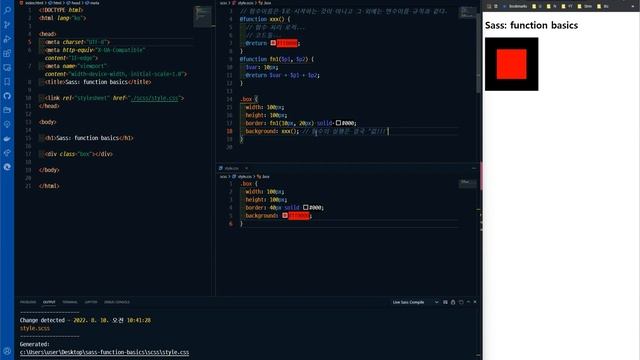Click the 'Sass: function basics' browser heading
Screen dimensions: 640x360
pyautogui.click(x=531, y=25)
